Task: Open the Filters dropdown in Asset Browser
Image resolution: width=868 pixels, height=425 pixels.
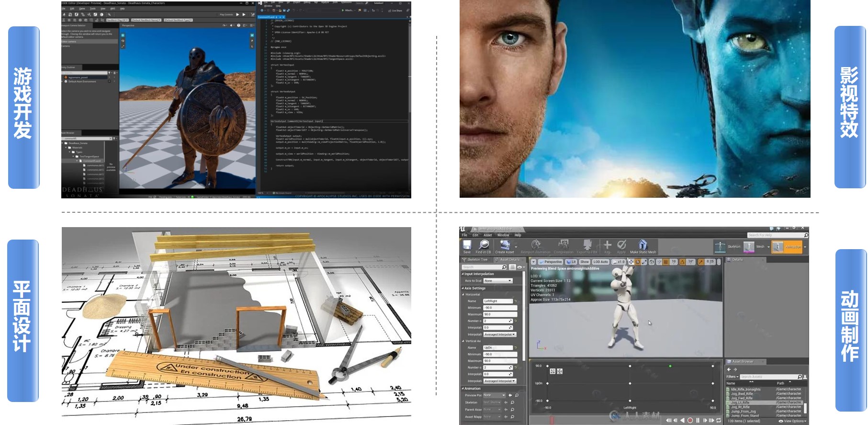Action: coord(733,377)
